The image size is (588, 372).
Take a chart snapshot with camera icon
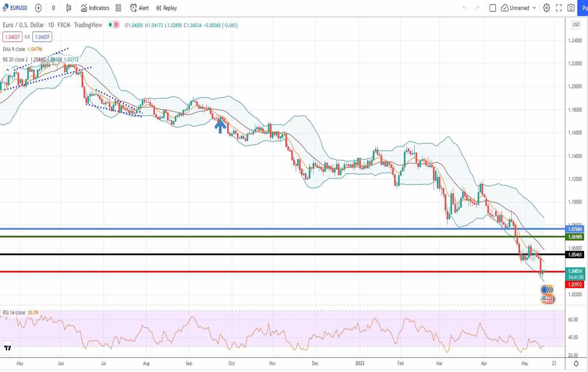[571, 8]
